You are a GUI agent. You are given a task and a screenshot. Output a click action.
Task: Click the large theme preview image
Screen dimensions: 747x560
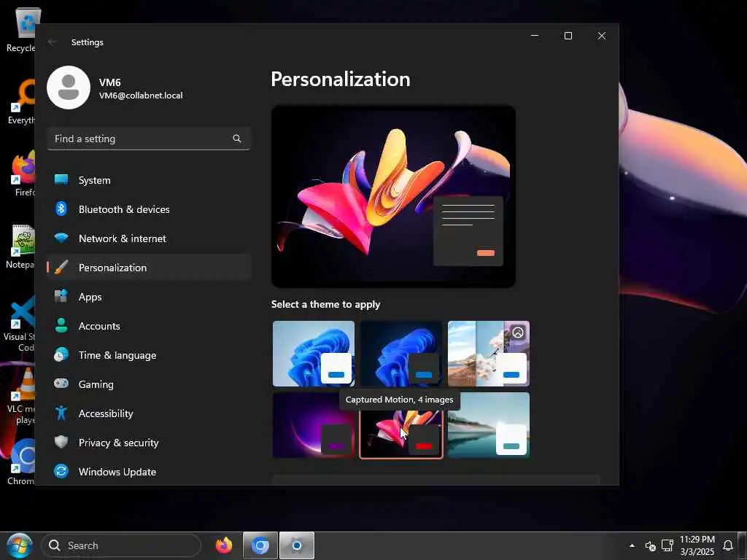tap(393, 196)
